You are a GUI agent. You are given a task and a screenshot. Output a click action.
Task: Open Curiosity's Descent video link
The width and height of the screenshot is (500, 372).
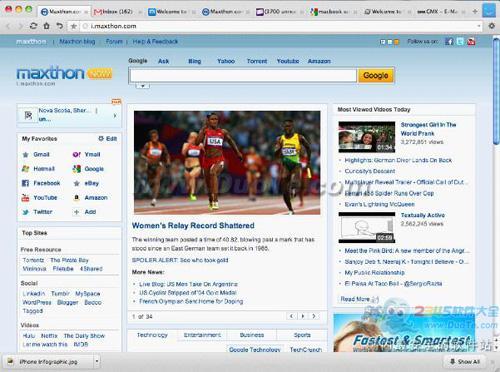[x=370, y=171]
